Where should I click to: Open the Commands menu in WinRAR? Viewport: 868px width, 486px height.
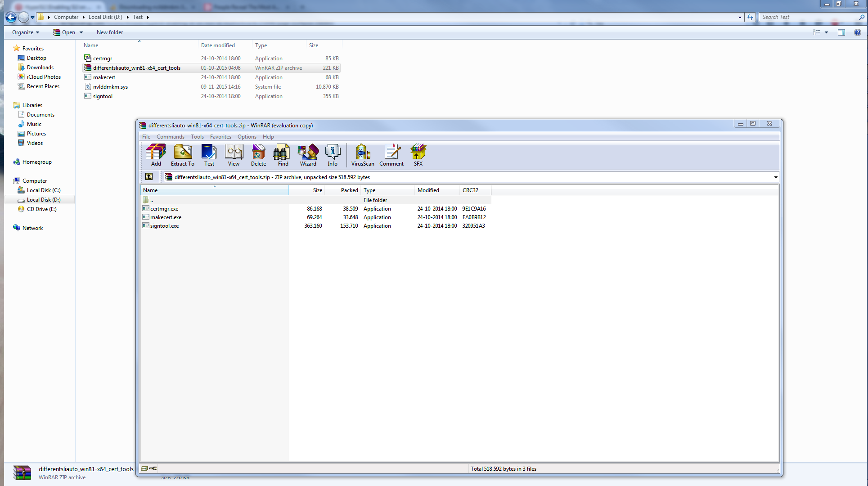pos(170,137)
